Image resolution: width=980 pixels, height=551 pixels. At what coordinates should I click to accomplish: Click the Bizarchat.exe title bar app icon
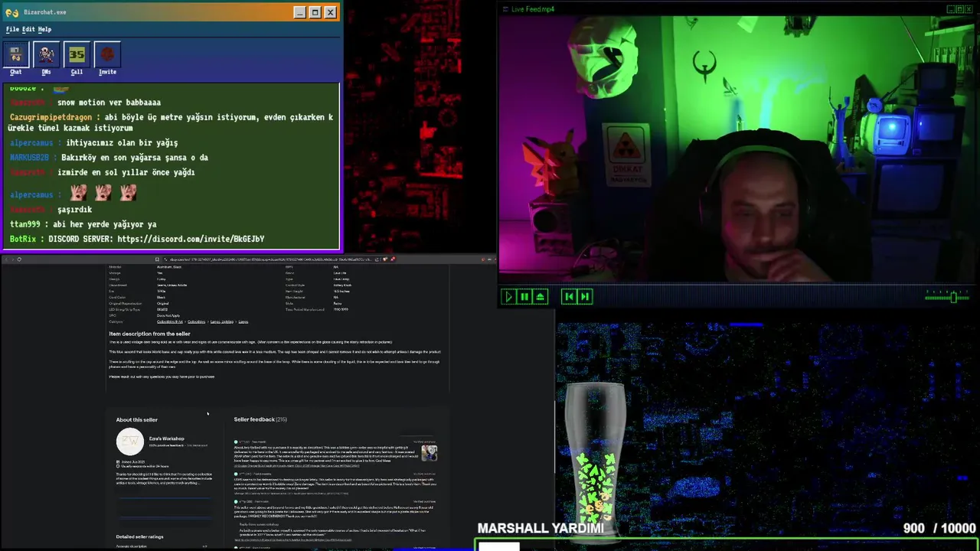pos(11,12)
